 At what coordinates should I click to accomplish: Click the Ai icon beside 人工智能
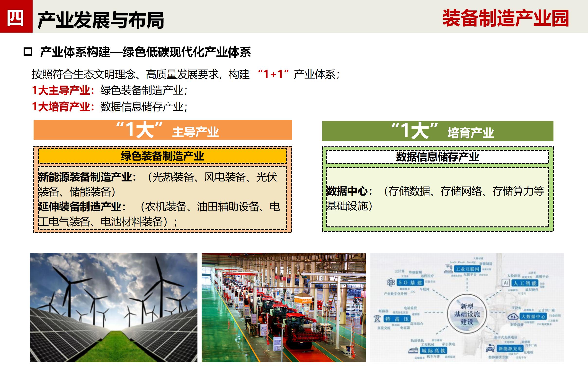[506, 283]
